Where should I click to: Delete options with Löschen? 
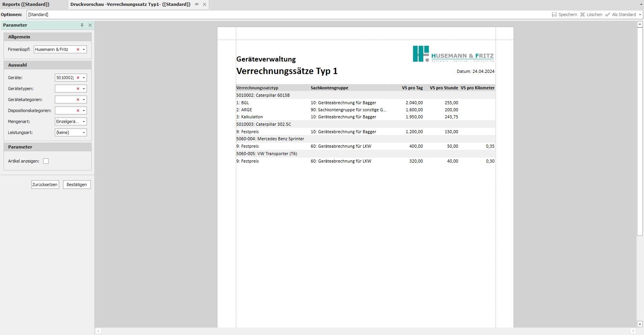click(591, 14)
